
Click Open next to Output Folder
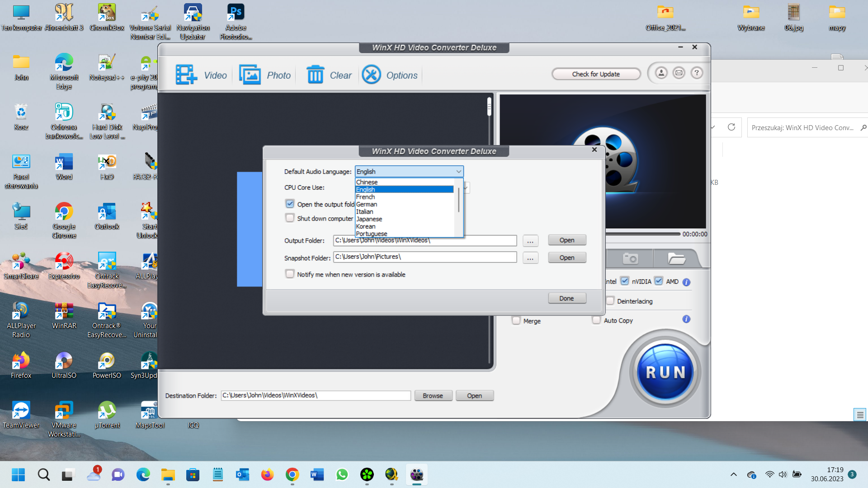point(567,240)
